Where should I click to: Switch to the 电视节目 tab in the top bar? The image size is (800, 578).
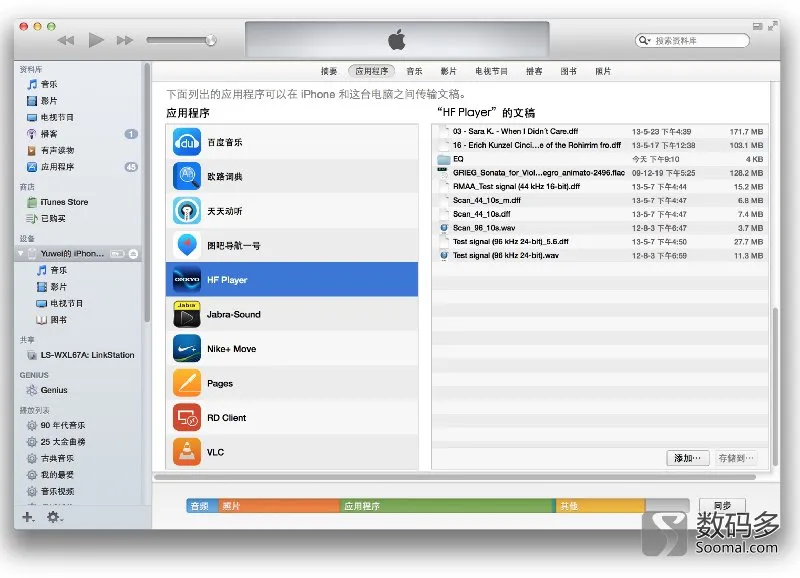(491, 71)
